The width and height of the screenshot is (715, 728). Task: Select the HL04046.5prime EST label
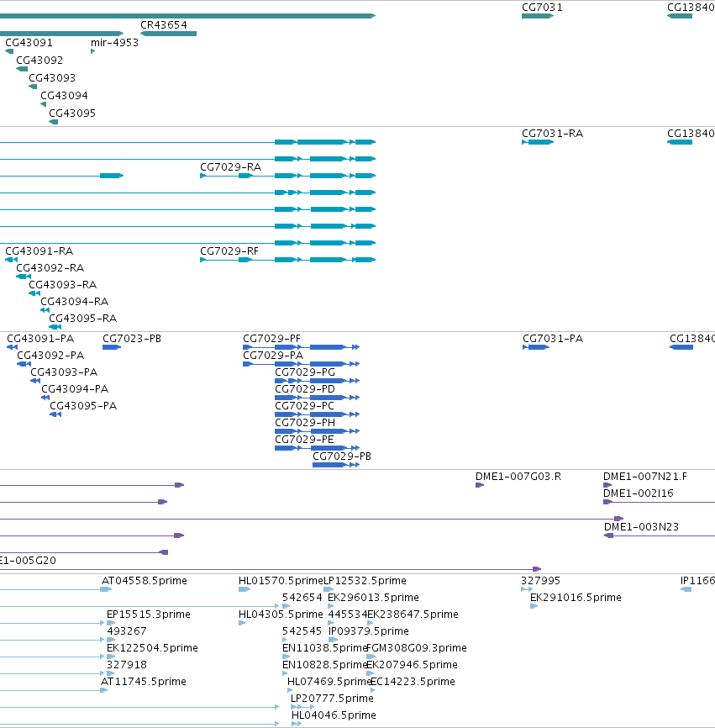(334, 715)
